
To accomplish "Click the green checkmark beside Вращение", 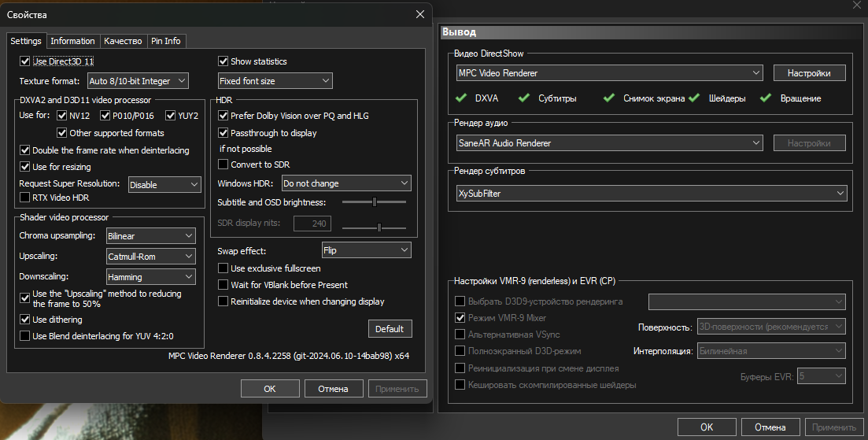I will 765,98.
